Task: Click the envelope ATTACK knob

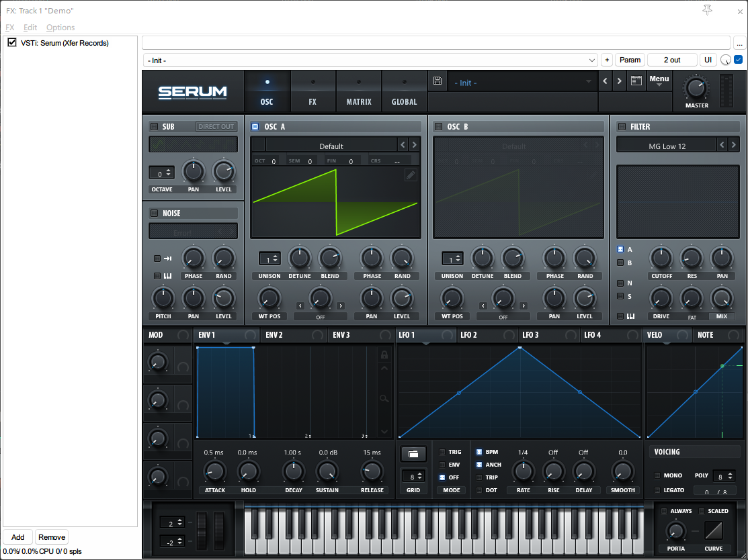Action: 214,472
